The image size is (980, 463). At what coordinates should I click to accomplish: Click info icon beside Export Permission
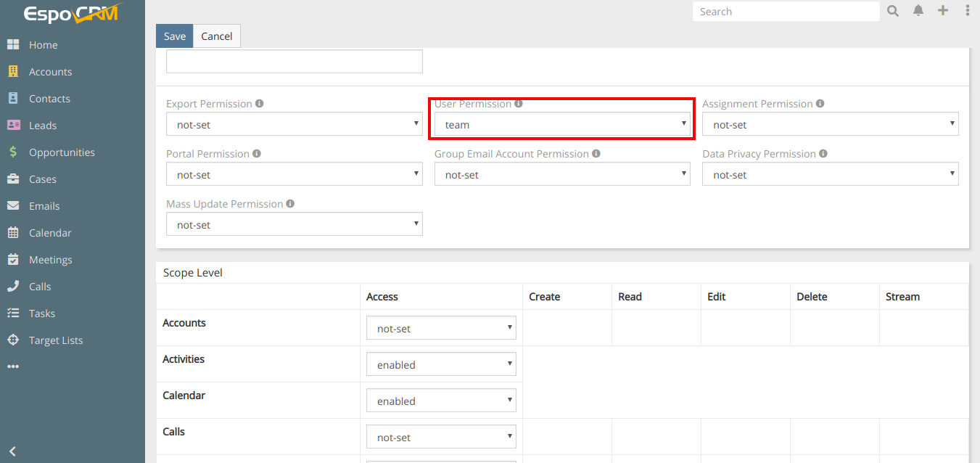[x=260, y=104]
